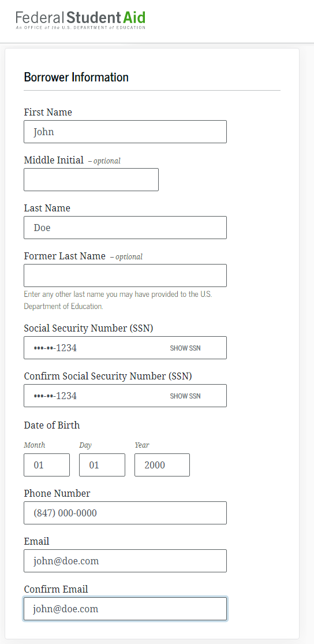Click the Confirm Email label
The width and height of the screenshot is (314, 644).
pyautogui.click(x=56, y=589)
